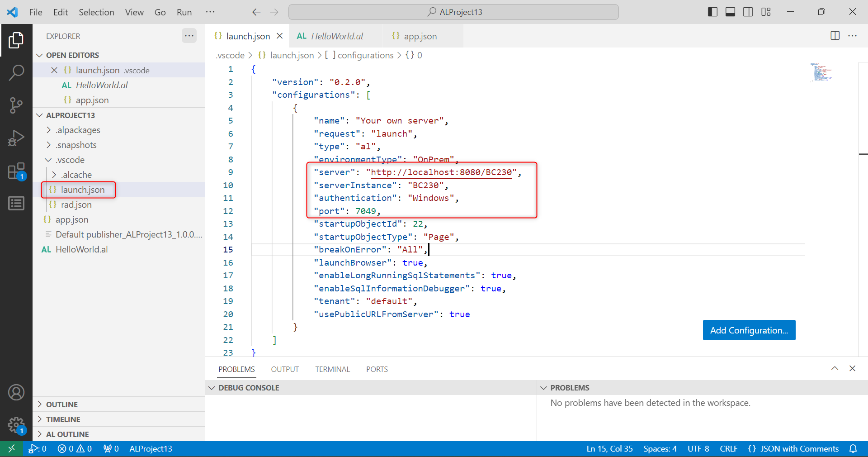Open rad.json in the explorer tree
This screenshot has width=868, height=457.
point(76,205)
